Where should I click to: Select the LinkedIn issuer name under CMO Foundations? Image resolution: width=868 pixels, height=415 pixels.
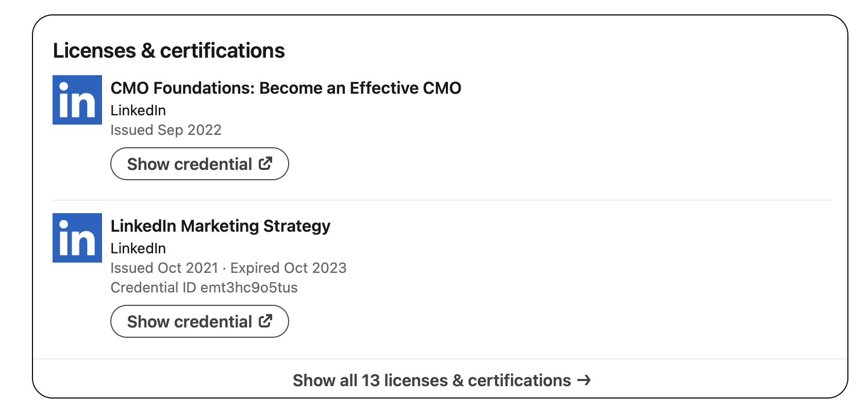pos(138,110)
